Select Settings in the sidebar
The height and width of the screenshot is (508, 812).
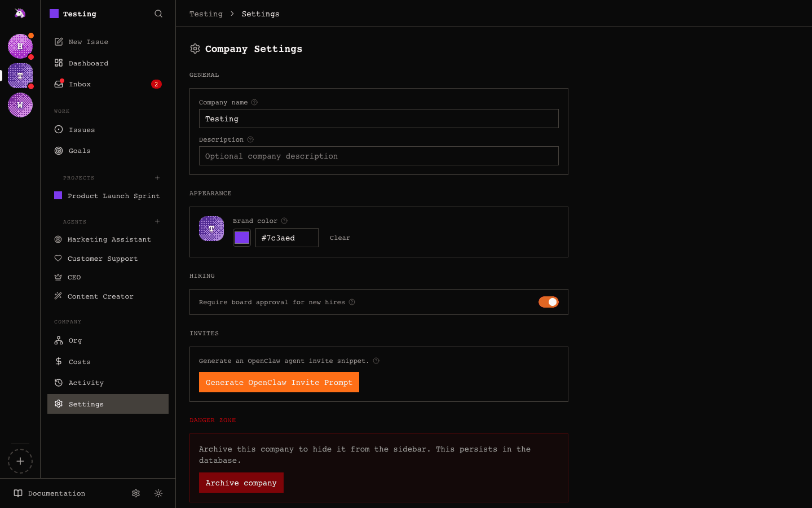point(86,404)
